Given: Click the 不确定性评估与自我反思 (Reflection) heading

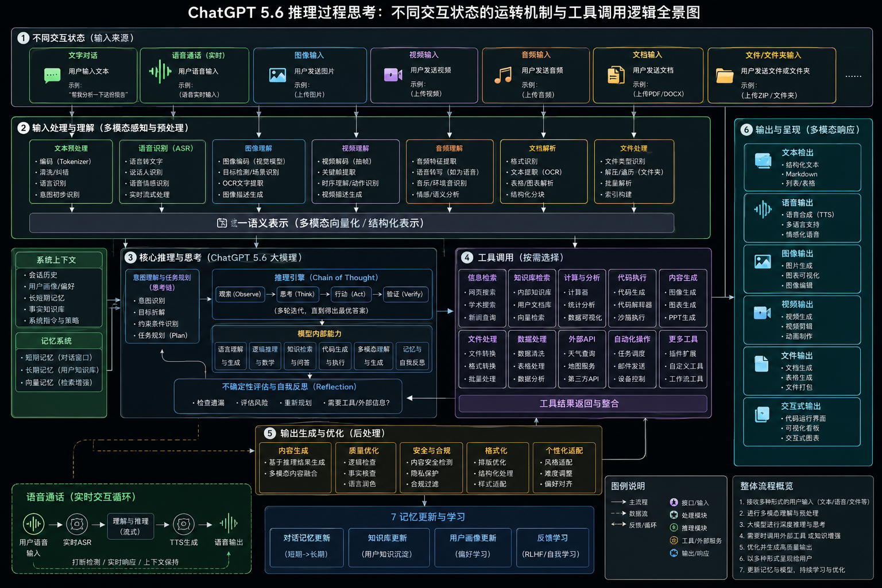Looking at the screenshot, I should coord(289,387).
